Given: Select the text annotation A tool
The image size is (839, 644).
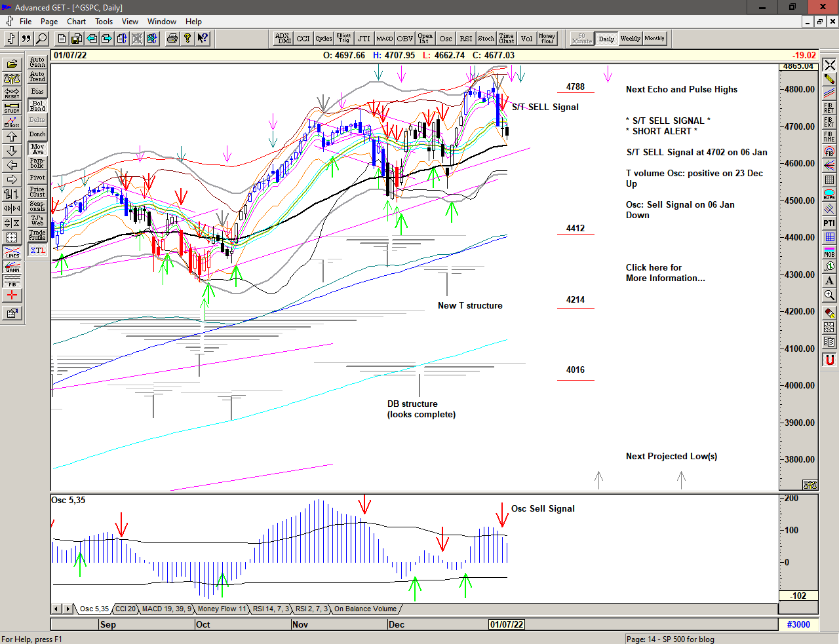Looking at the screenshot, I should point(829,281).
